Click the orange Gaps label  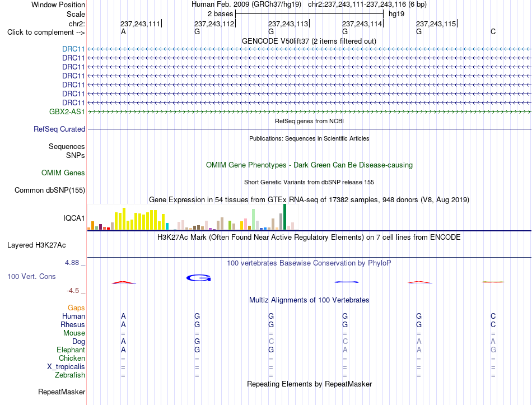coord(76,308)
